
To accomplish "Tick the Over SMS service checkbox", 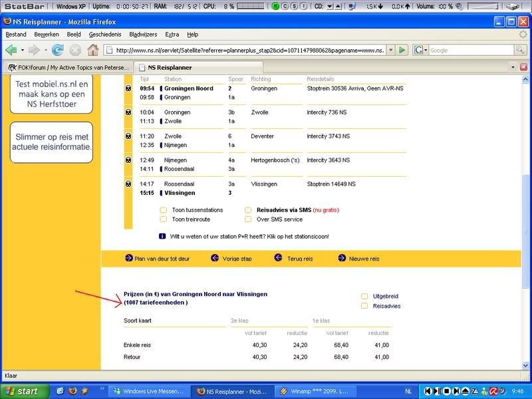I will tap(248, 219).
